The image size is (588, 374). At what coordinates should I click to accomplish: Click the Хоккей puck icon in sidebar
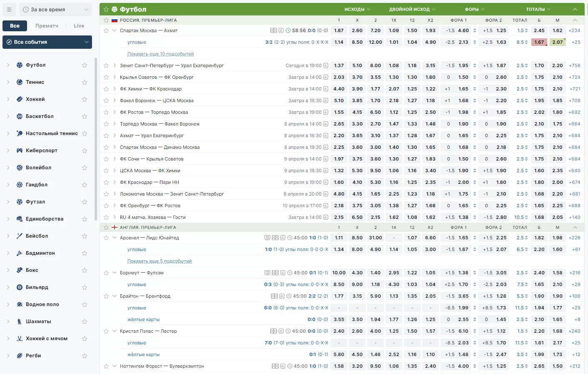[20, 99]
